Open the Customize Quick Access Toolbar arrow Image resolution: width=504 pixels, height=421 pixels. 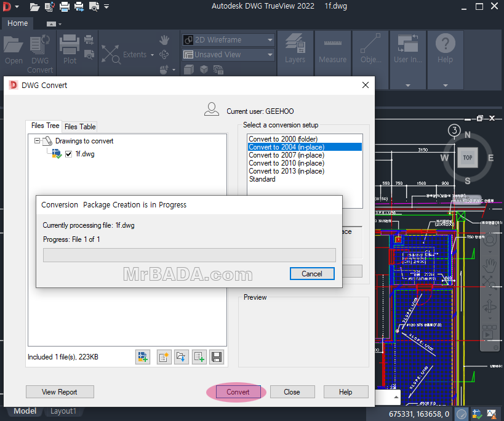pyautogui.click(x=106, y=6)
